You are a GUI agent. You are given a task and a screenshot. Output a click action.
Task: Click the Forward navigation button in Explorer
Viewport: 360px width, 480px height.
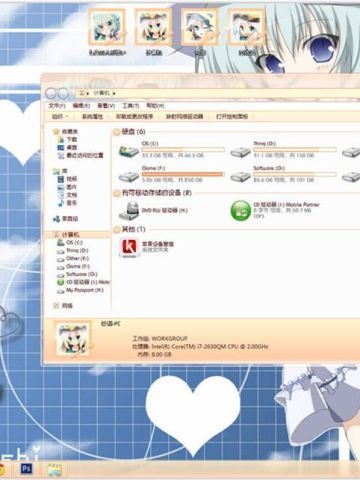click(x=63, y=94)
